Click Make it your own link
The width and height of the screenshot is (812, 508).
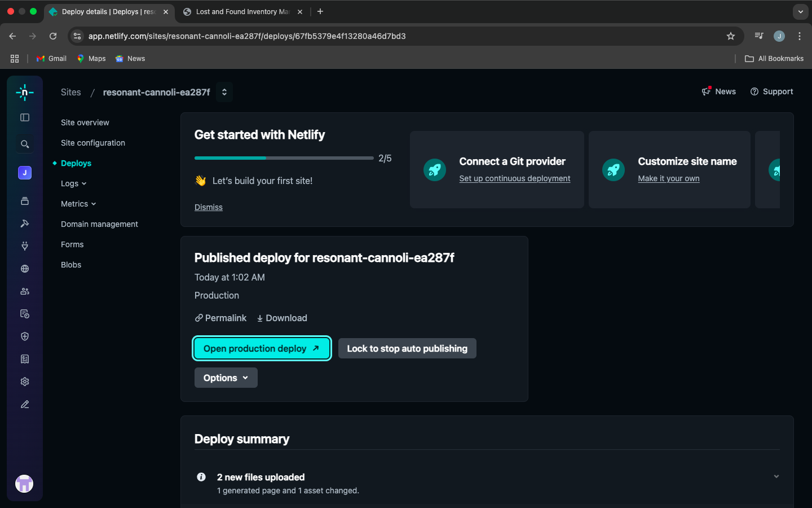coord(669,178)
